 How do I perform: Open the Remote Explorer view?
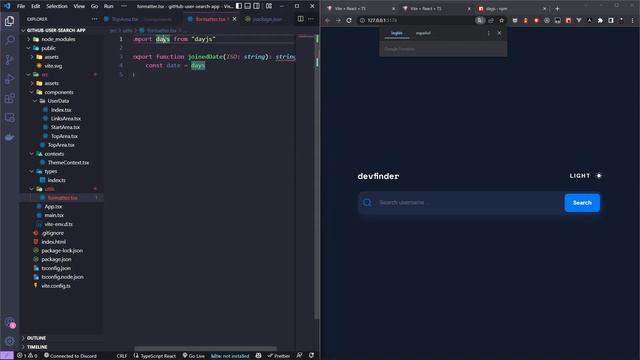click(9, 118)
